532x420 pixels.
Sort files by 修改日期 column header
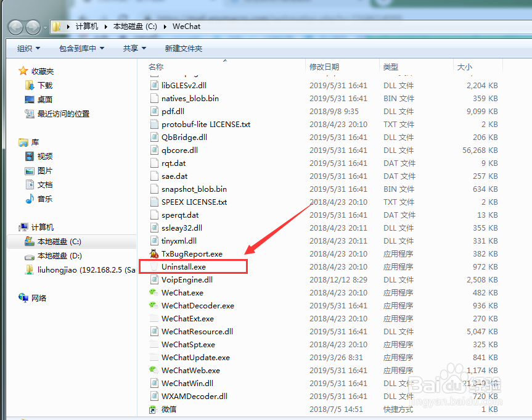pyautogui.click(x=324, y=67)
